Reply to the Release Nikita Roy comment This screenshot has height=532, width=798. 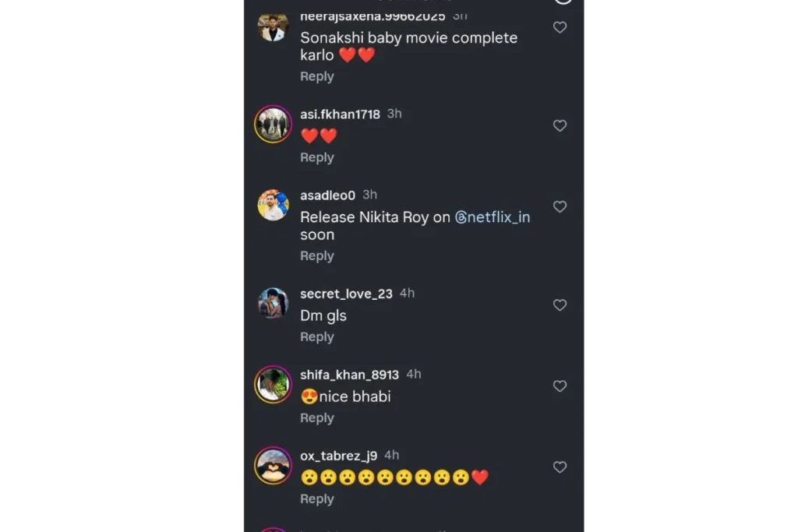[x=317, y=255]
